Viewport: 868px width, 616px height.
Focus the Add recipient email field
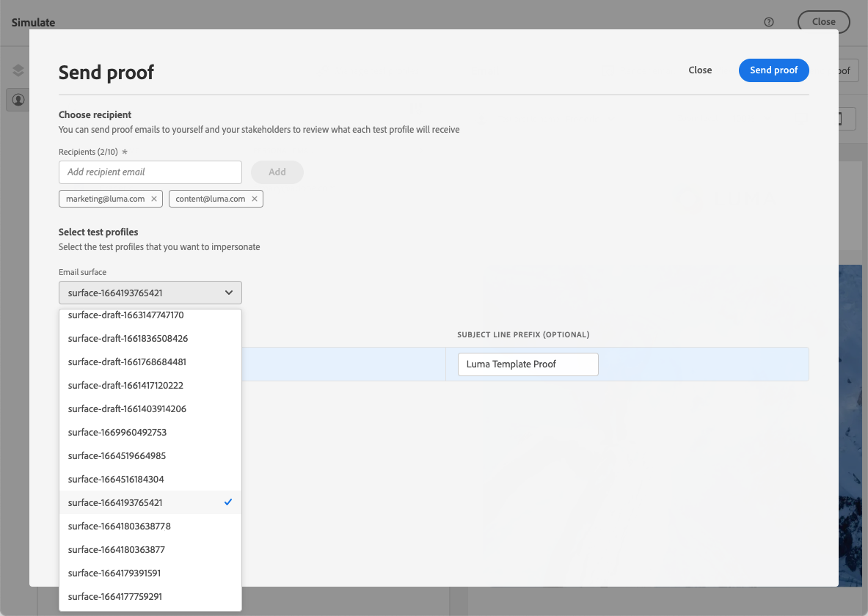(x=150, y=172)
